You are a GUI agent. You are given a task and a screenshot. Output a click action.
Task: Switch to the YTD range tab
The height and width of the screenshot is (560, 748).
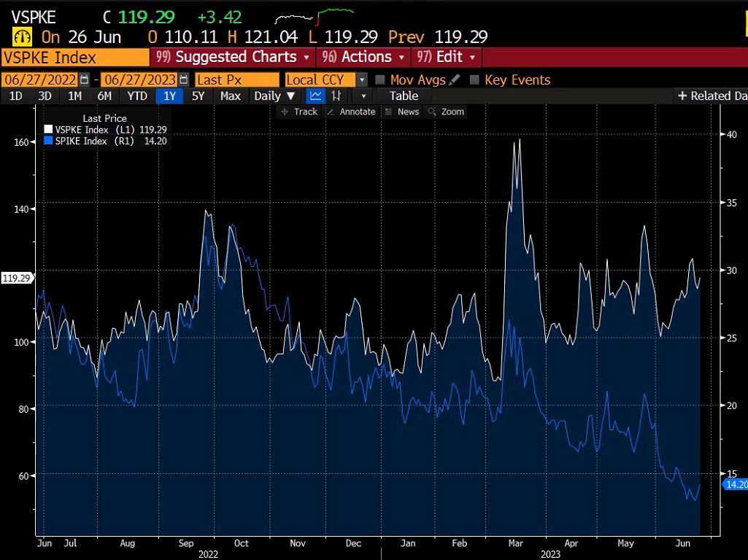coord(137,96)
